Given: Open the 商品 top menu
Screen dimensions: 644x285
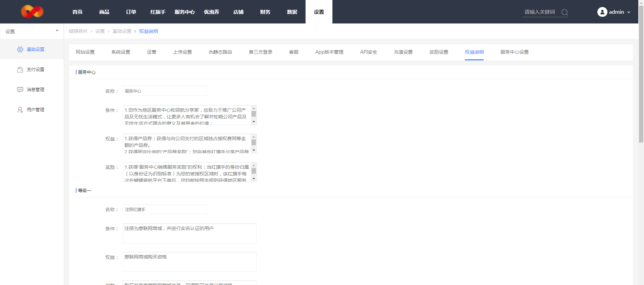Looking at the screenshot, I should [104, 12].
